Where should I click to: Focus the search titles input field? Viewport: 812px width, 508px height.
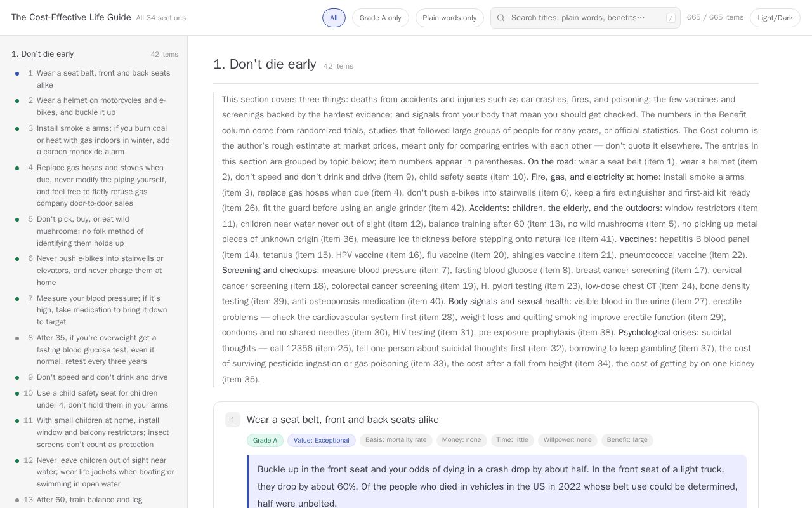point(586,18)
